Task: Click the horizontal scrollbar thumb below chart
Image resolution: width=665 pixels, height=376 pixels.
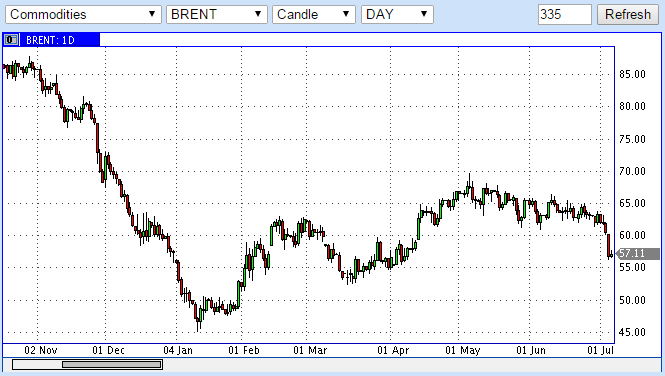Action: pos(112,364)
